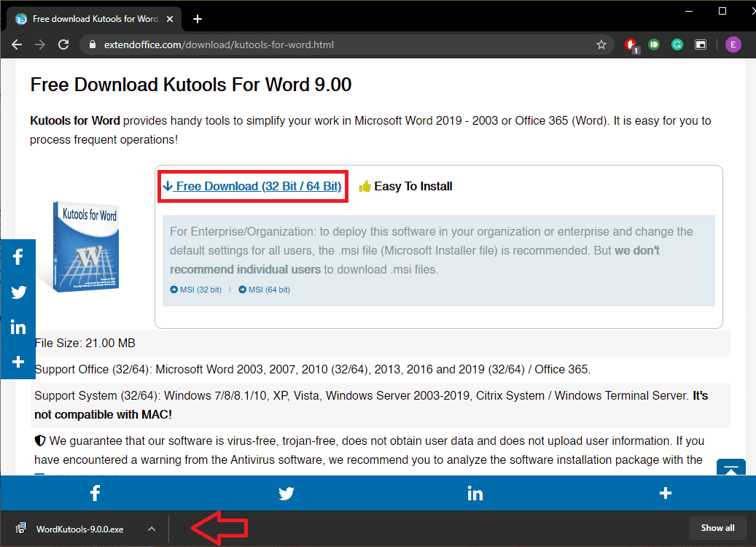
Task: Click Free Download (32 Bit / 64 Bit) link
Action: coord(252,186)
